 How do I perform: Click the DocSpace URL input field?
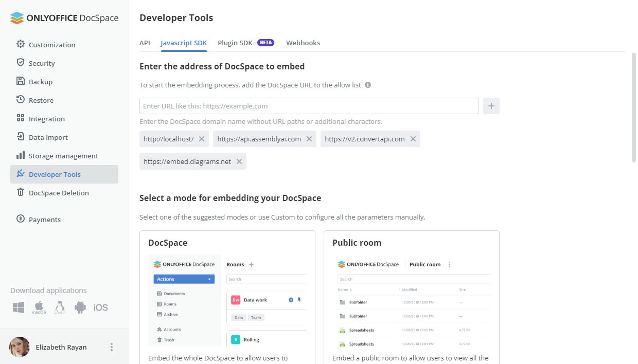point(309,106)
